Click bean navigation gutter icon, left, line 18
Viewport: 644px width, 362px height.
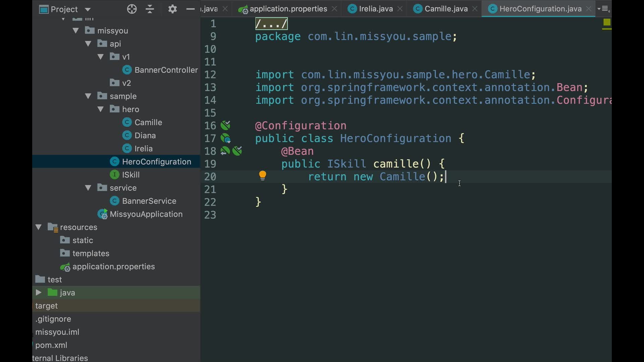225,151
